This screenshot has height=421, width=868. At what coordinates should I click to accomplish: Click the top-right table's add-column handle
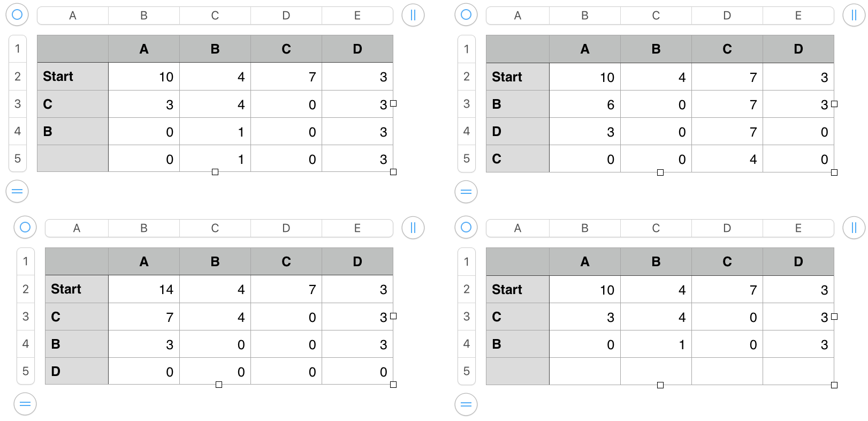[x=854, y=15]
